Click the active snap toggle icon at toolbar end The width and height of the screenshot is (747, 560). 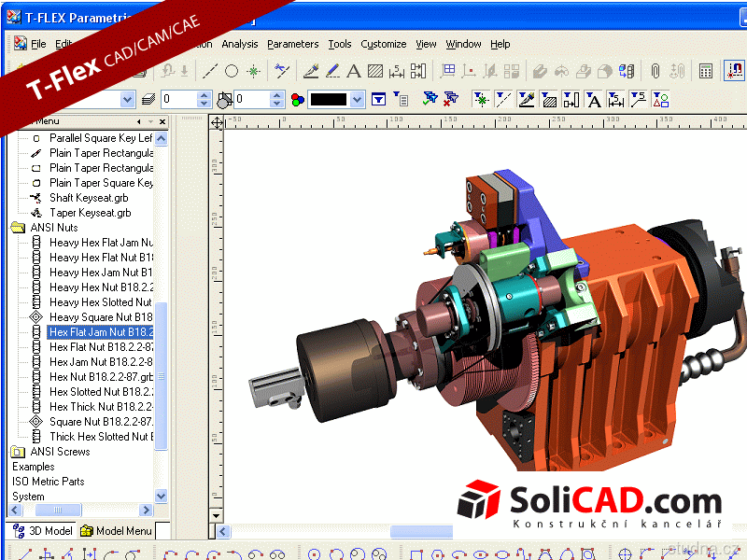point(734,72)
